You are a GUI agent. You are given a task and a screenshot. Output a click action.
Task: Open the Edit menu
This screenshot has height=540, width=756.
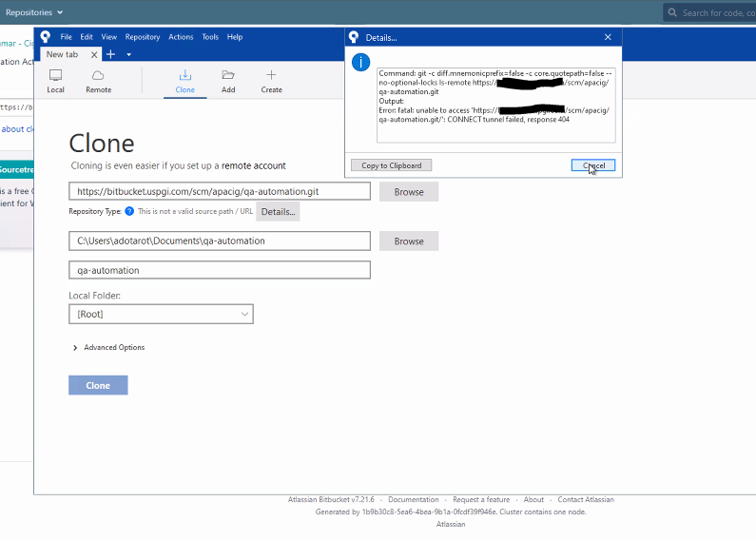click(87, 37)
